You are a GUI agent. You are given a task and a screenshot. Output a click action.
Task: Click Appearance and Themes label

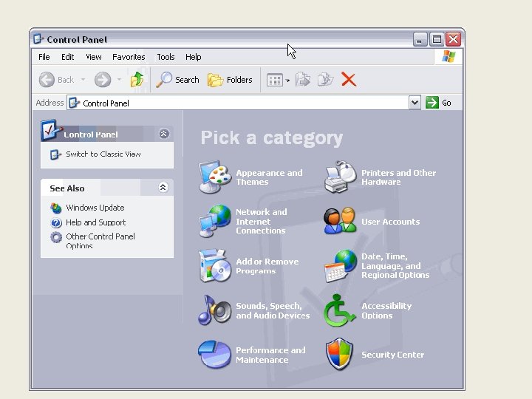269,177
